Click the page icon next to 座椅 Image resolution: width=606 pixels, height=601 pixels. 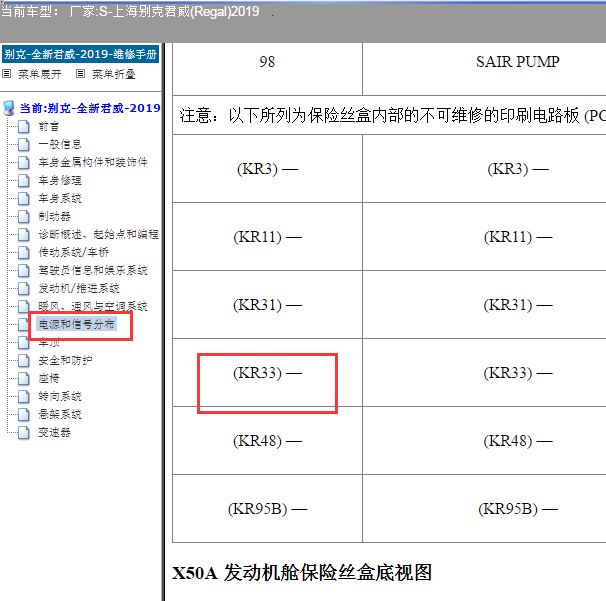(24, 378)
